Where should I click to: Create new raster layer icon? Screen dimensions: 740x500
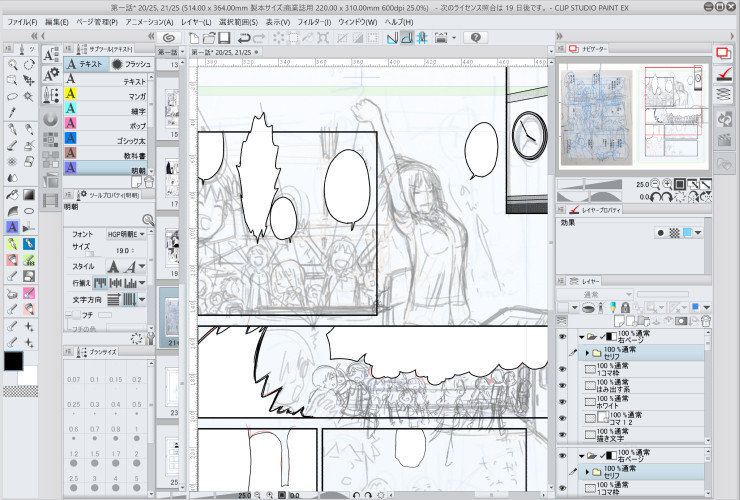(619, 321)
